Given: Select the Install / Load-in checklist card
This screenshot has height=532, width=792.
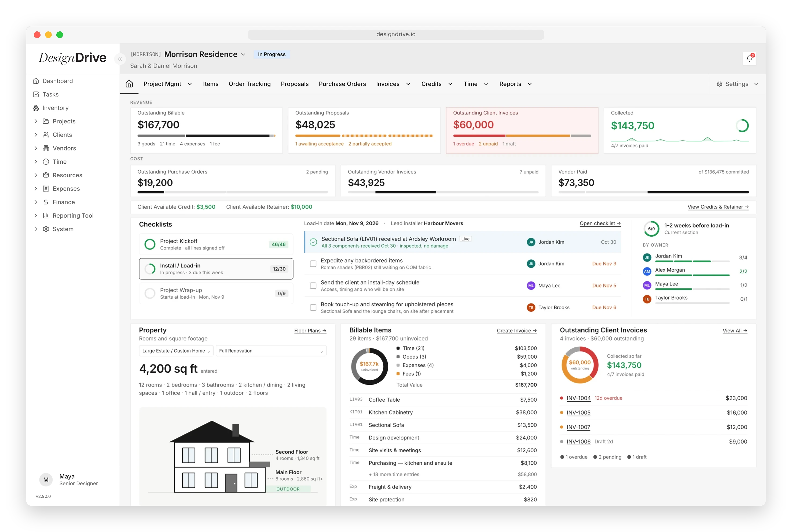Looking at the screenshot, I should coord(216,269).
